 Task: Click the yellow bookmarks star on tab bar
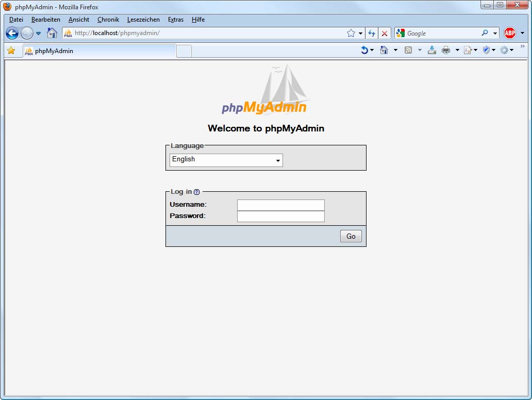[x=11, y=51]
